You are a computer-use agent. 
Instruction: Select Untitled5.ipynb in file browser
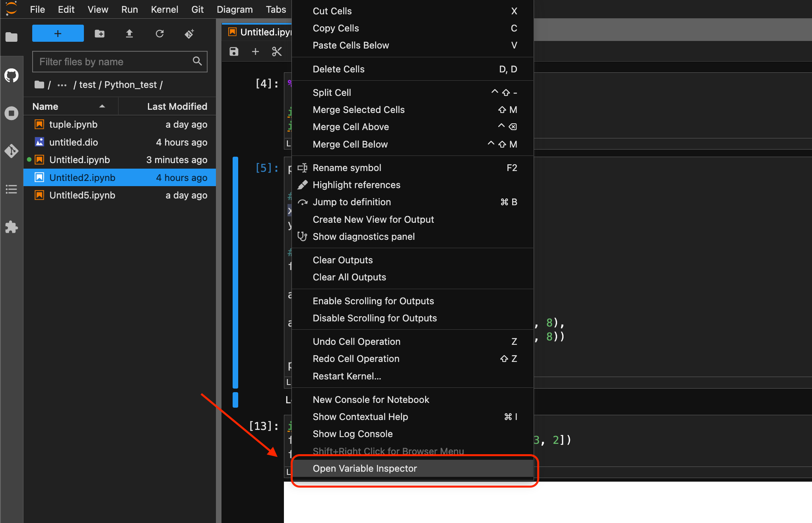tap(83, 194)
